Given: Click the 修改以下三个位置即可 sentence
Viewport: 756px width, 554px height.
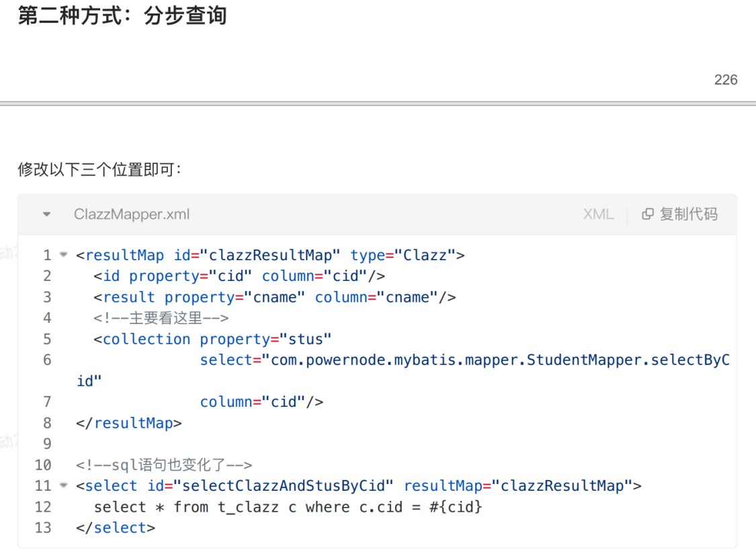Looking at the screenshot, I should tap(99, 169).
